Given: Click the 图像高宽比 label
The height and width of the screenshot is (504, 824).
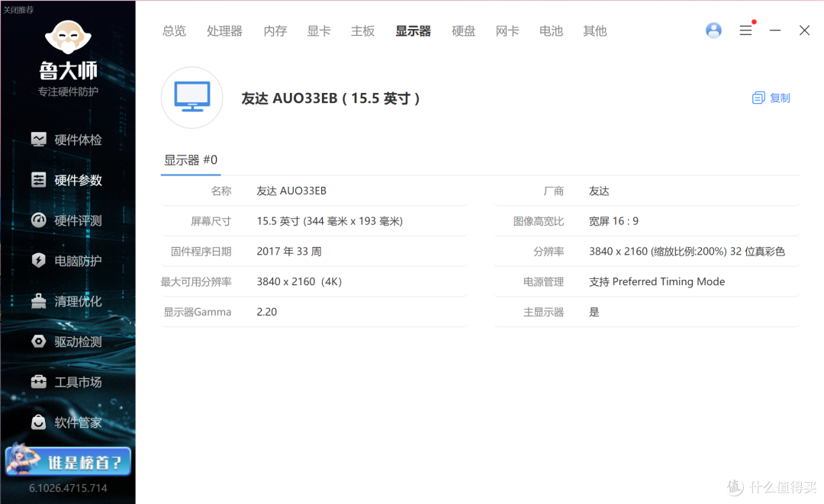Looking at the screenshot, I should (x=538, y=221).
